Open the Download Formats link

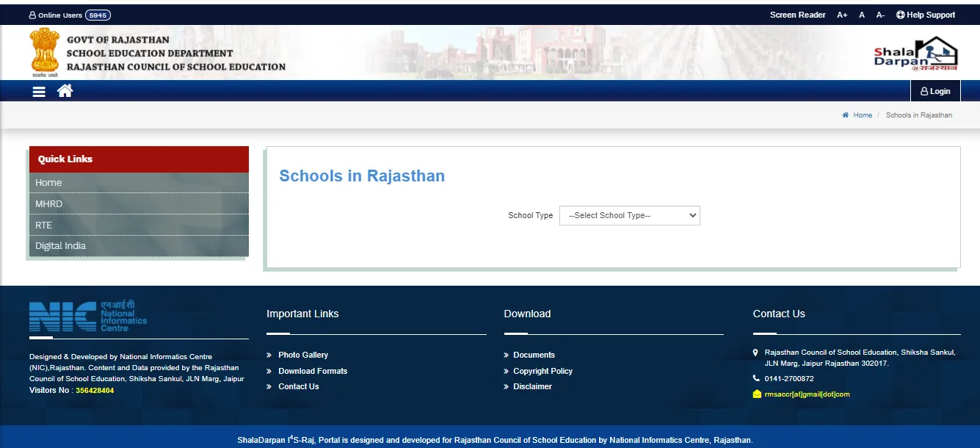(313, 371)
